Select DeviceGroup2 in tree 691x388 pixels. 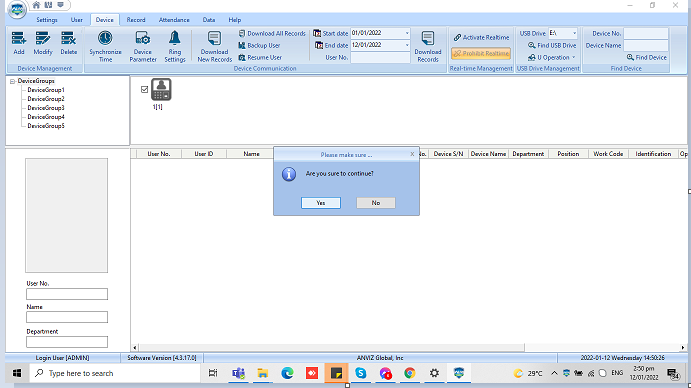(46, 99)
